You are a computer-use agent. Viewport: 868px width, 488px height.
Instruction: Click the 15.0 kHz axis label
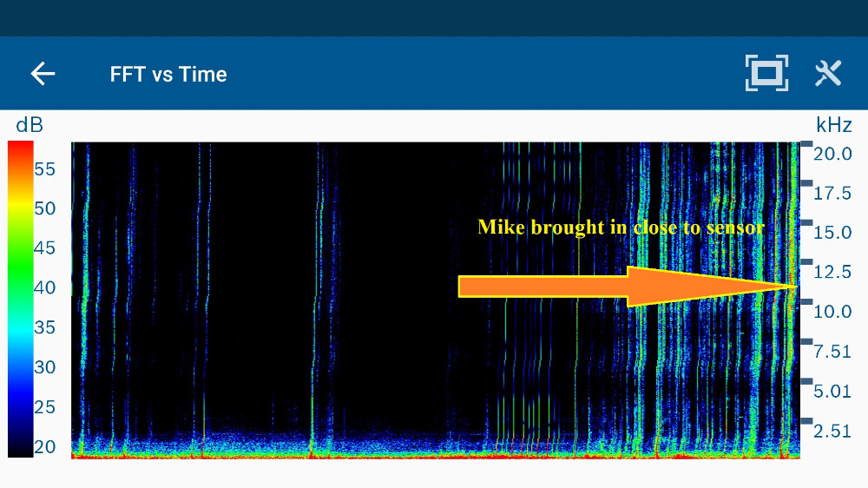[x=832, y=233]
